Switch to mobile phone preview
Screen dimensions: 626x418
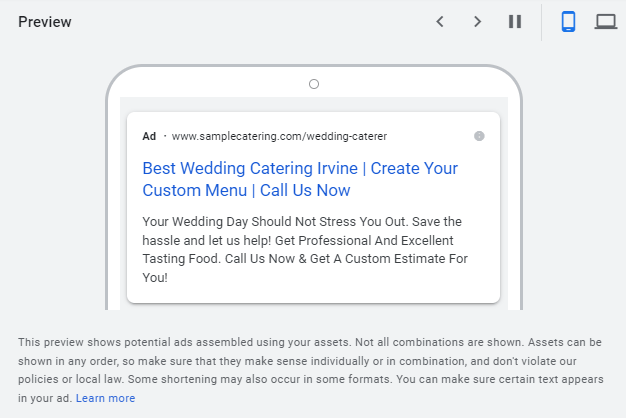(x=568, y=22)
